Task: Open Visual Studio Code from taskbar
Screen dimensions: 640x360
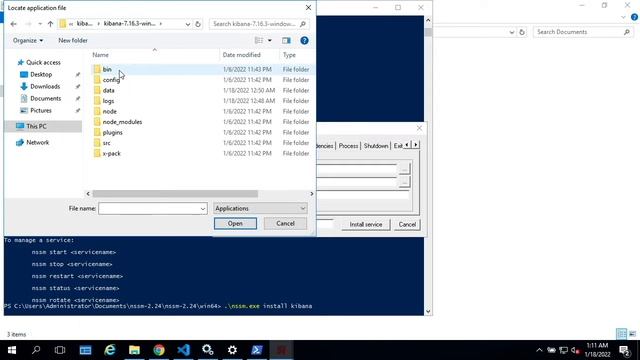Action: coord(184,350)
